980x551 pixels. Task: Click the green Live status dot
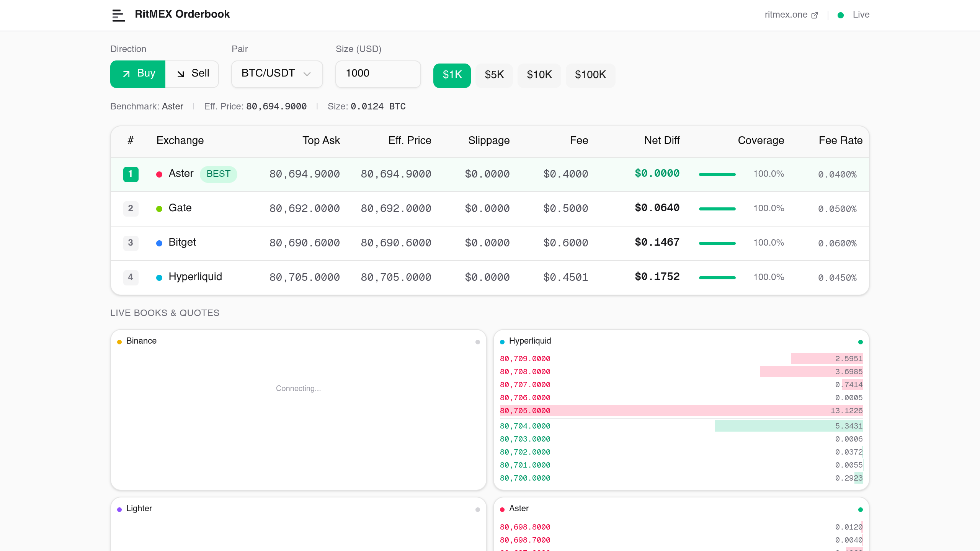click(x=841, y=15)
